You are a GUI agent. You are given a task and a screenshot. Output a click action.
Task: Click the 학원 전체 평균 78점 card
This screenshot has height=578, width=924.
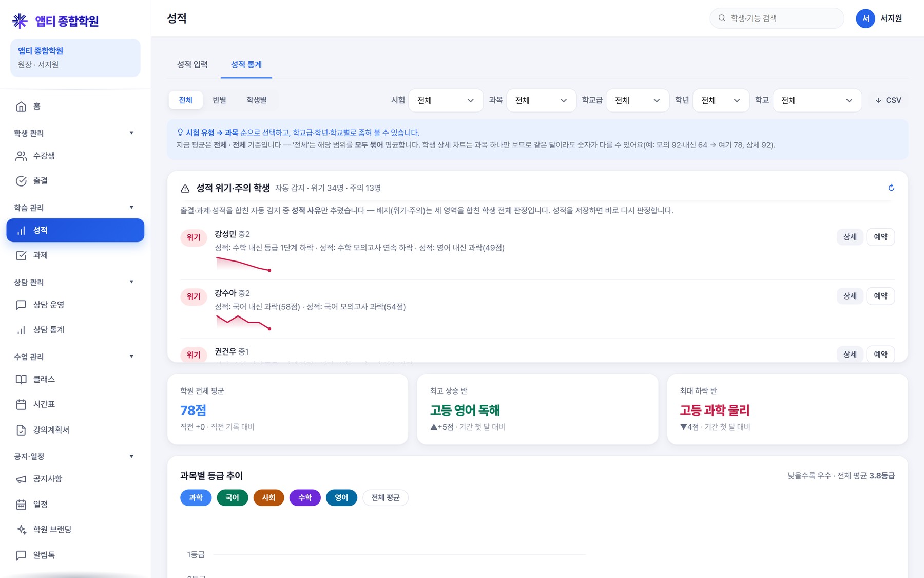pos(287,409)
